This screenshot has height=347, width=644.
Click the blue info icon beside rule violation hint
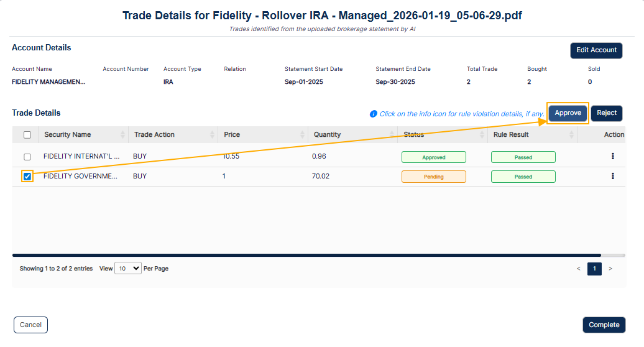(374, 114)
